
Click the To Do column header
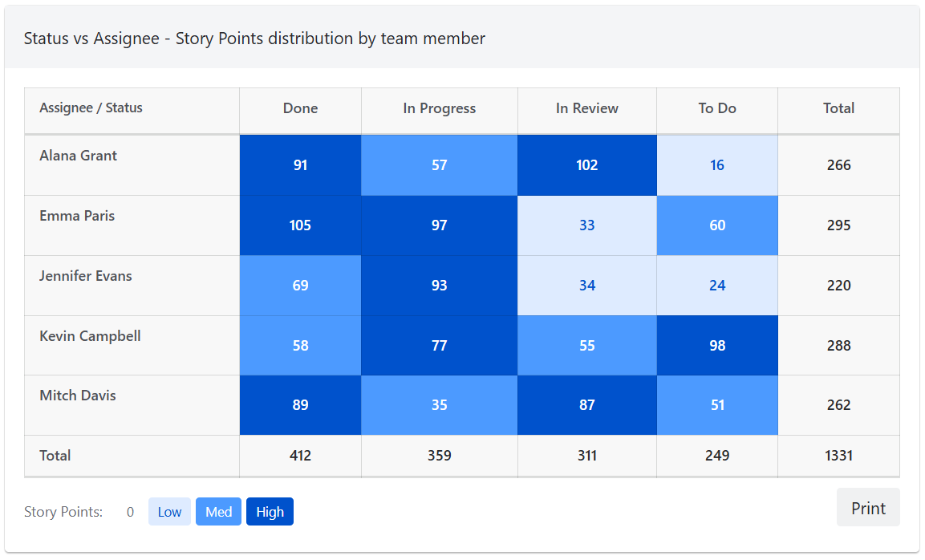pos(716,108)
